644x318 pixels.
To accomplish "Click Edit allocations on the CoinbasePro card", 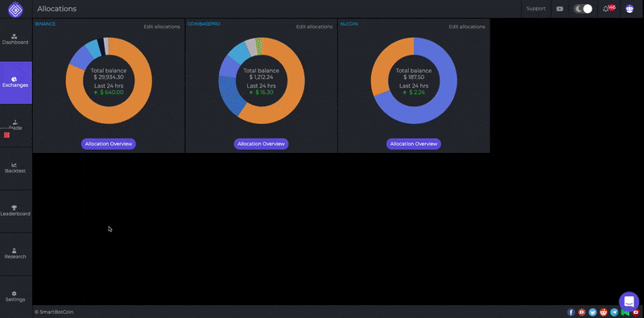I will (314, 27).
